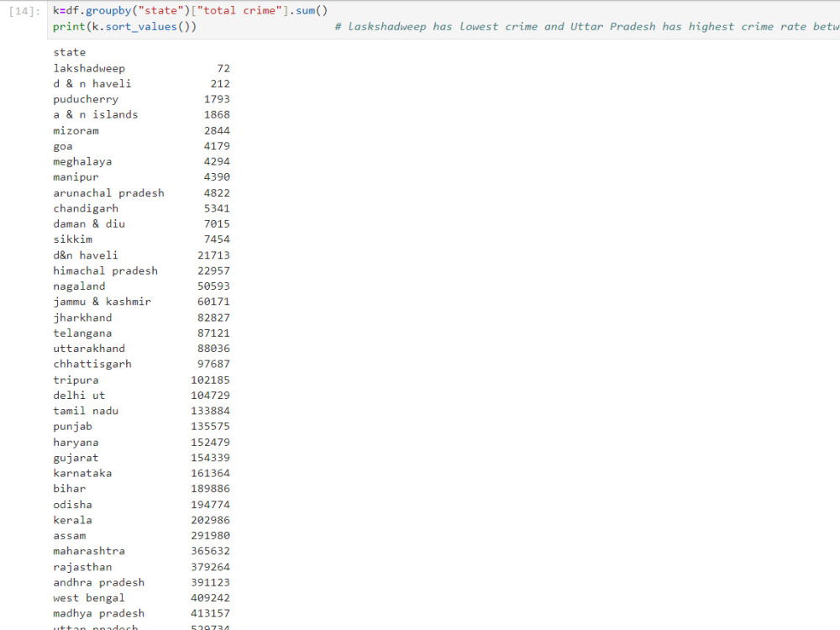Click the value 1793 for puducherry
840x630 pixels.
coord(217,99)
